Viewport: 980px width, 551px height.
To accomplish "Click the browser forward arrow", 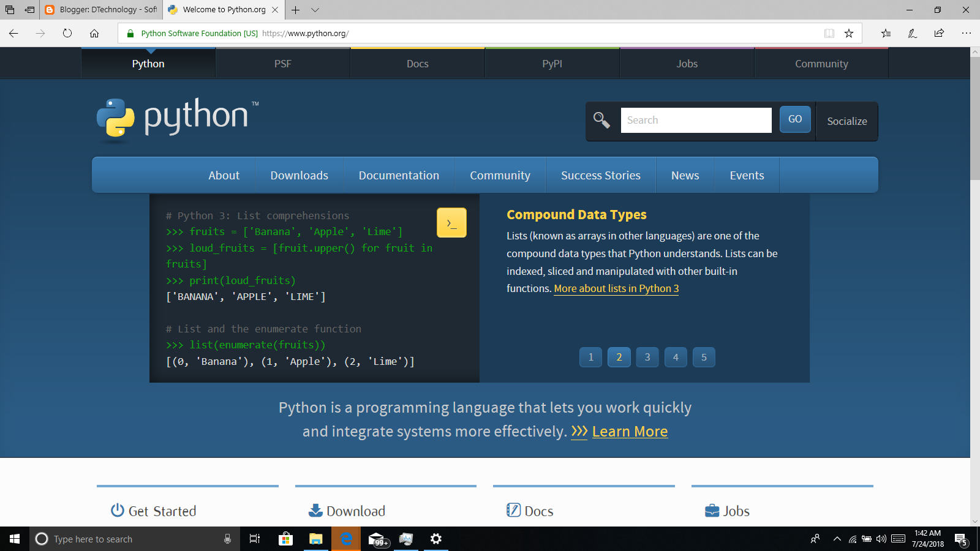I will 40,33.
